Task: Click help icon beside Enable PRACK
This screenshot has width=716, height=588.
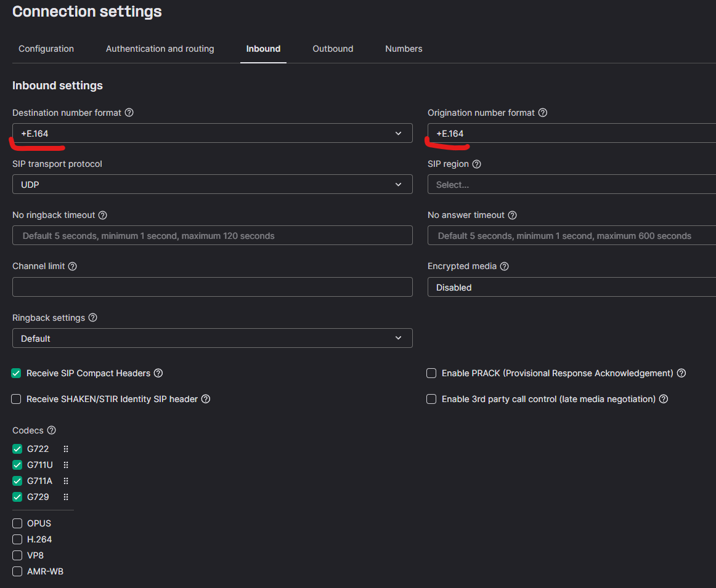Action: (x=681, y=373)
